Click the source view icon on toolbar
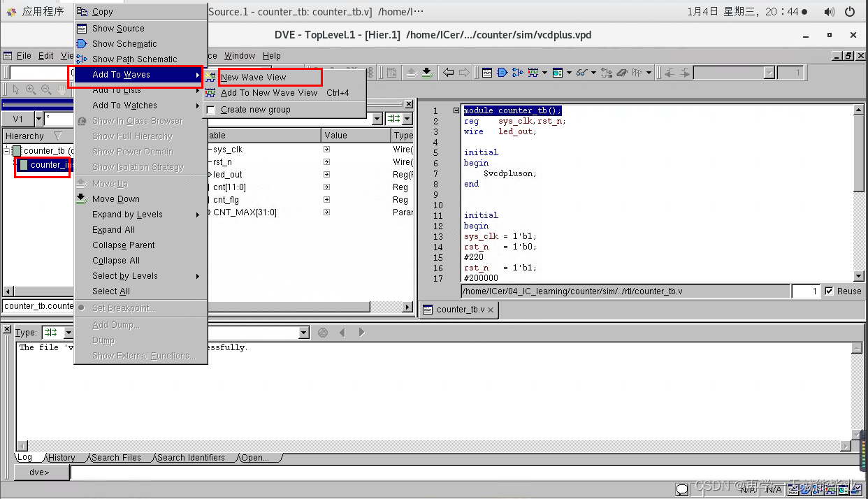868x499 pixels. point(488,72)
